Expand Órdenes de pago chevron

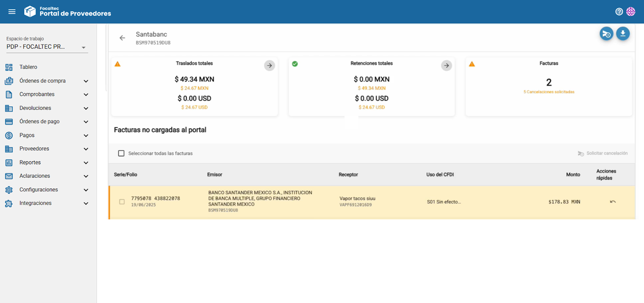point(86,122)
